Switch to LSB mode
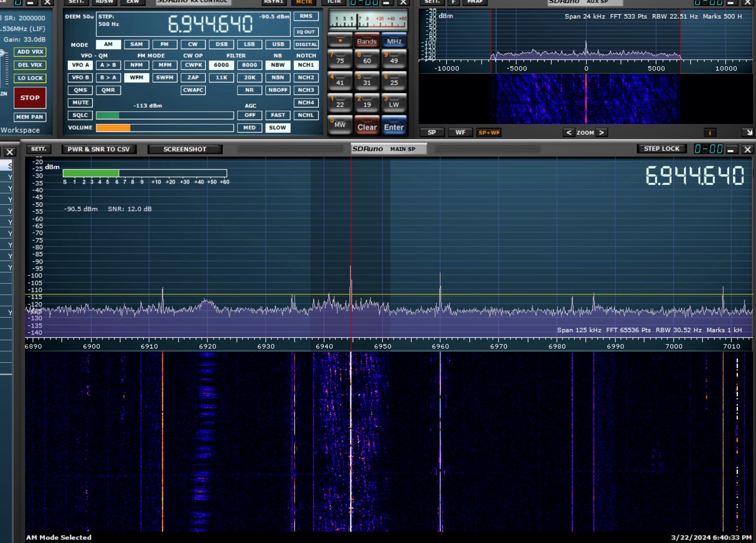 [249, 44]
